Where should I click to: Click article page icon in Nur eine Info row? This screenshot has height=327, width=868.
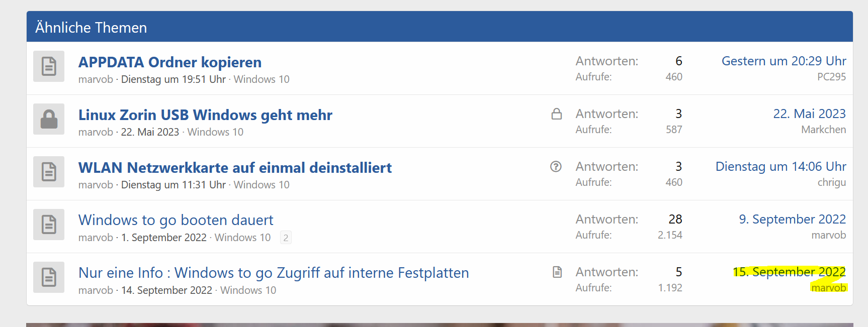point(557,272)
